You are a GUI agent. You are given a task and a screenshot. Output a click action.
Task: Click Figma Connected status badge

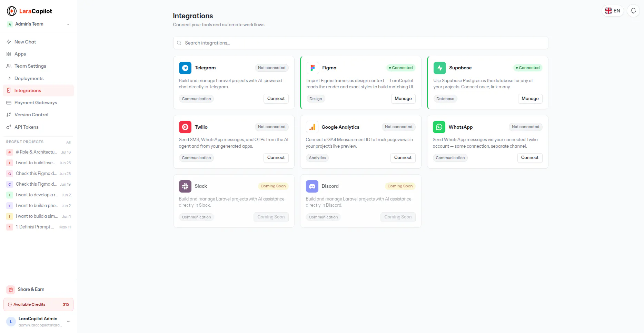point(401,68)
